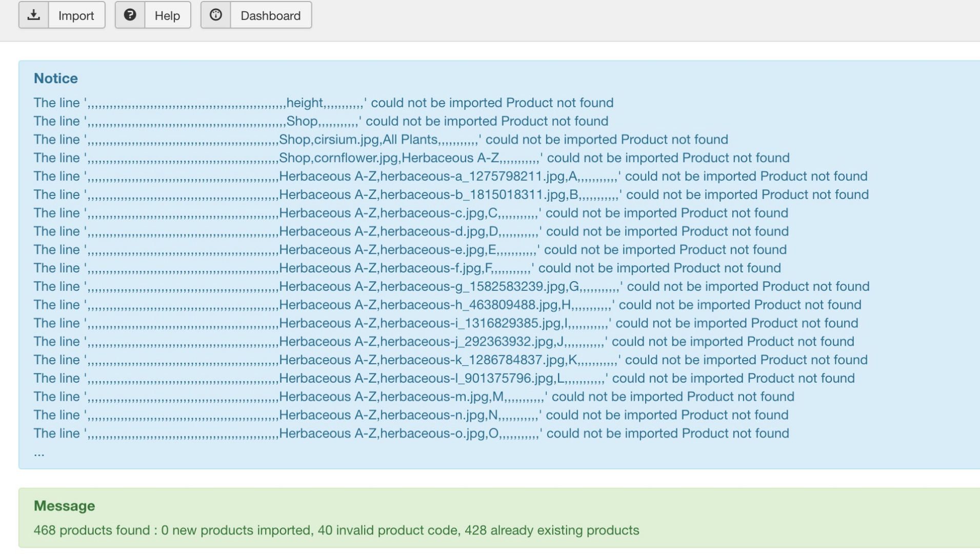
Task: Click the notice line mentioning cirsium.jpg
Action: [381, 140]
